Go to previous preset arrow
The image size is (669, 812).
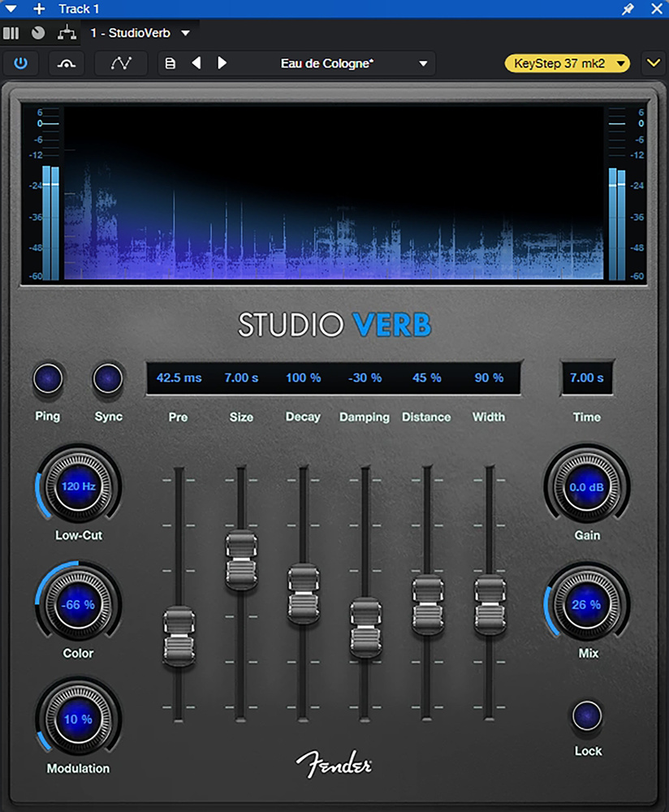(196, 63)
